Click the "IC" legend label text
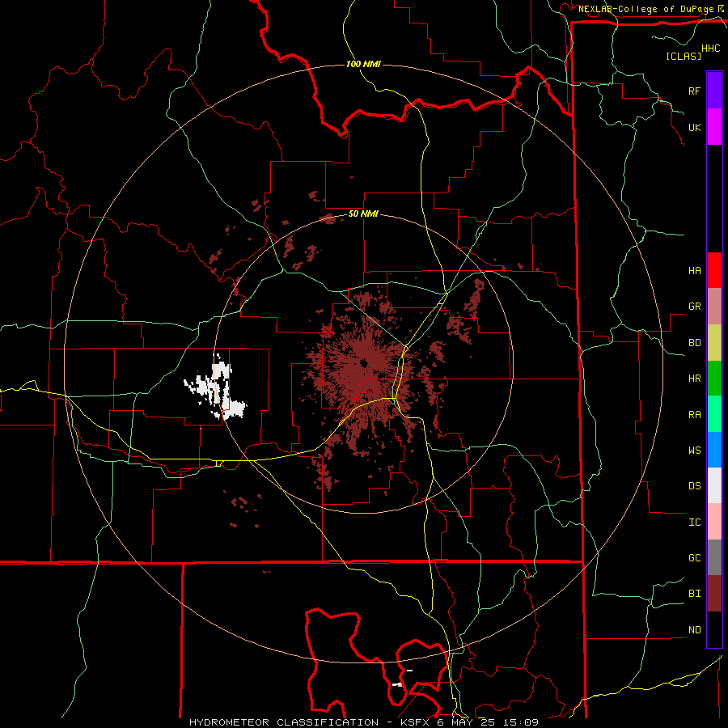728x728 pixels. tap(694, 523)
